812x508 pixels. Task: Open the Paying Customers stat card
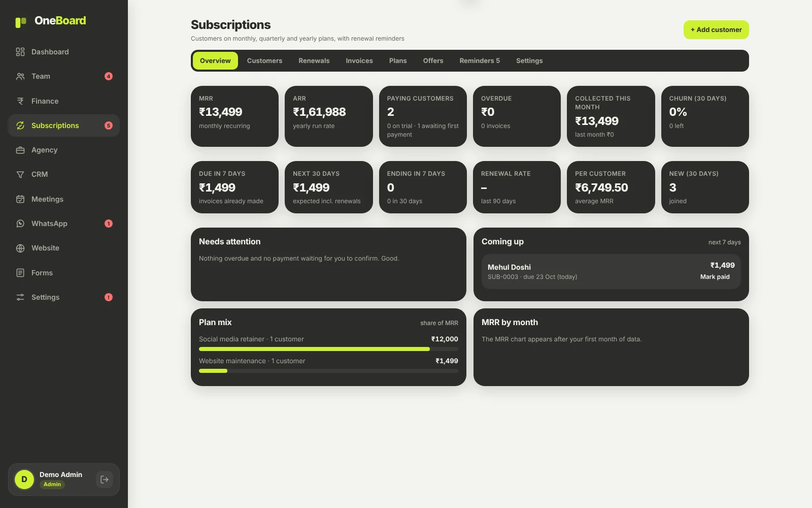tap(423, 116)
